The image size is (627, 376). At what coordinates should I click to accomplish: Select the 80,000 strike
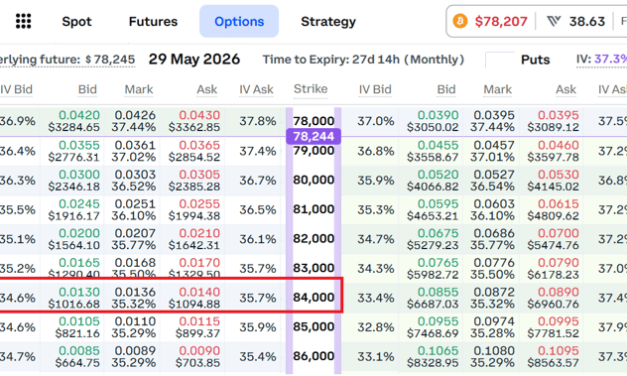[x=314, y=180]
